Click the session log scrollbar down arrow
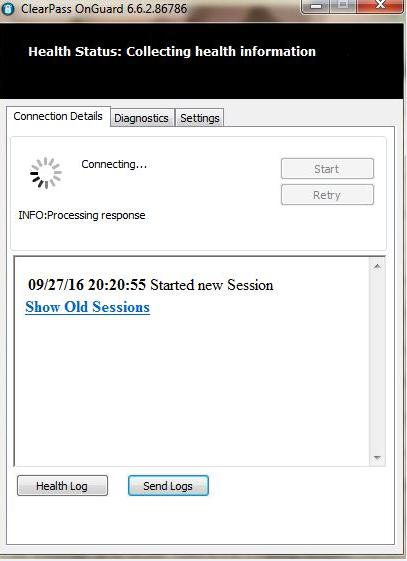Viewport: 407px width, 561px height. [x=377, y=458]
